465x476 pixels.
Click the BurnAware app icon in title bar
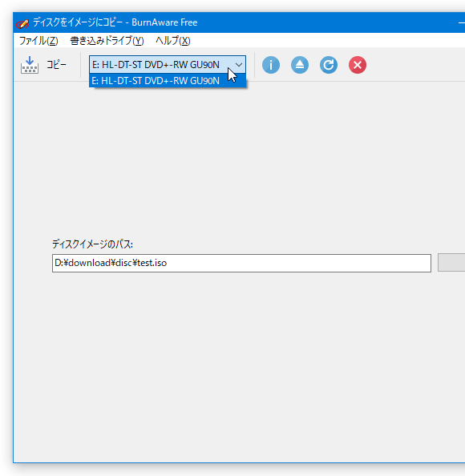[x=22, y=23]
